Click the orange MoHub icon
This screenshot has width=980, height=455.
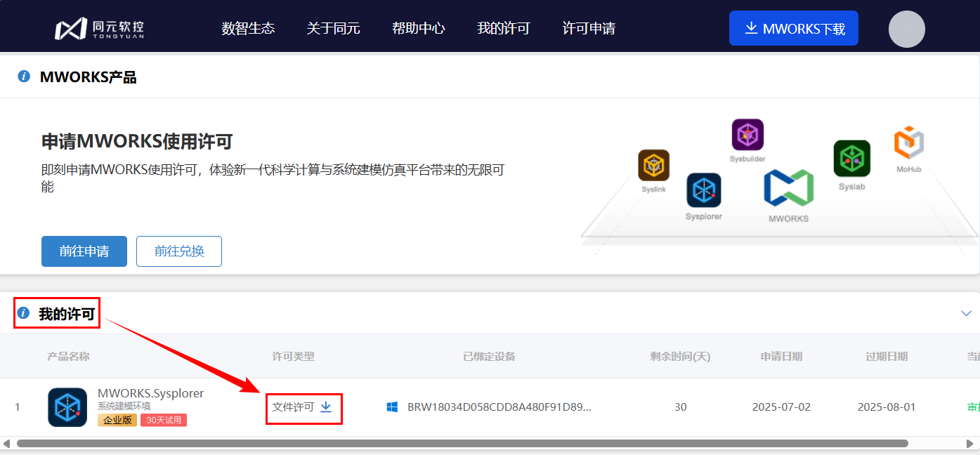[908, 143]
